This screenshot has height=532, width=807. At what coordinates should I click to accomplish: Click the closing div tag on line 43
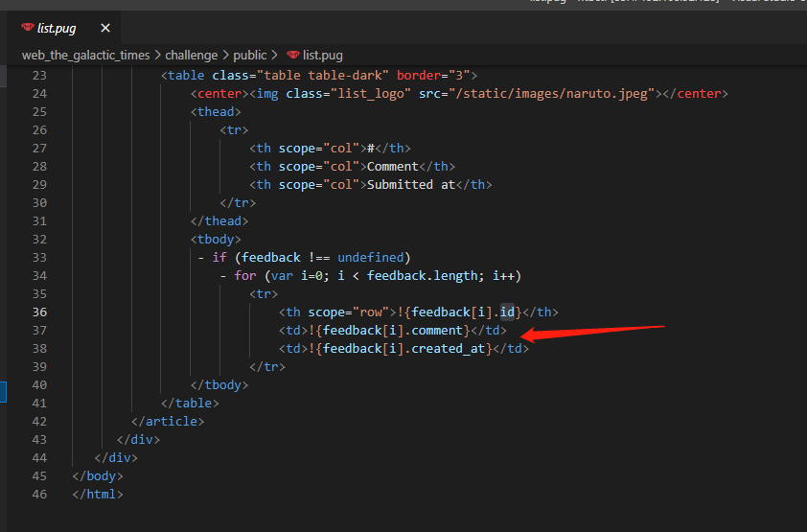[138, 439]
